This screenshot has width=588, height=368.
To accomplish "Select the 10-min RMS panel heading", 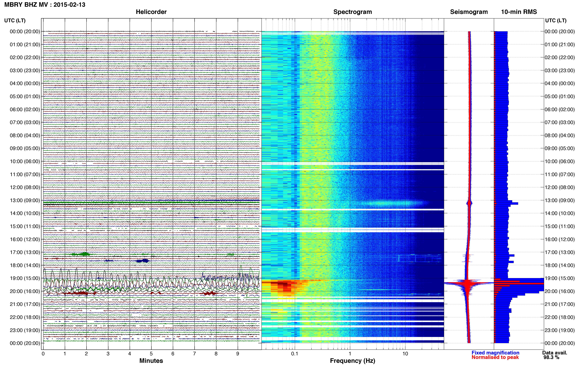I will tap(519, 12).
